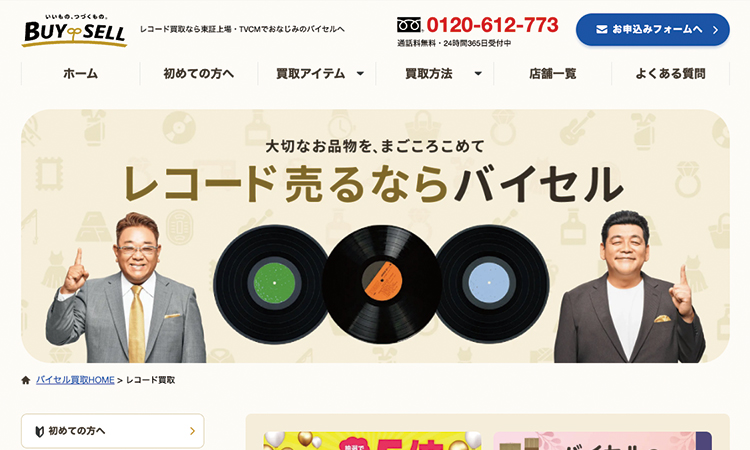Expand the 買取アイテム dropdown arrow
The height and width of the screenshot is (450, 750).
(x=360, y=74)
